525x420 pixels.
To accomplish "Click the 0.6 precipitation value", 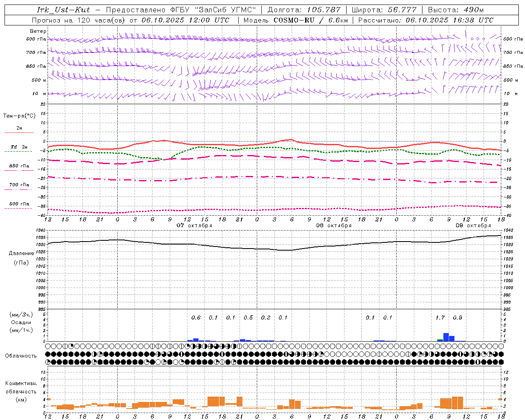I will pos(196,318).
